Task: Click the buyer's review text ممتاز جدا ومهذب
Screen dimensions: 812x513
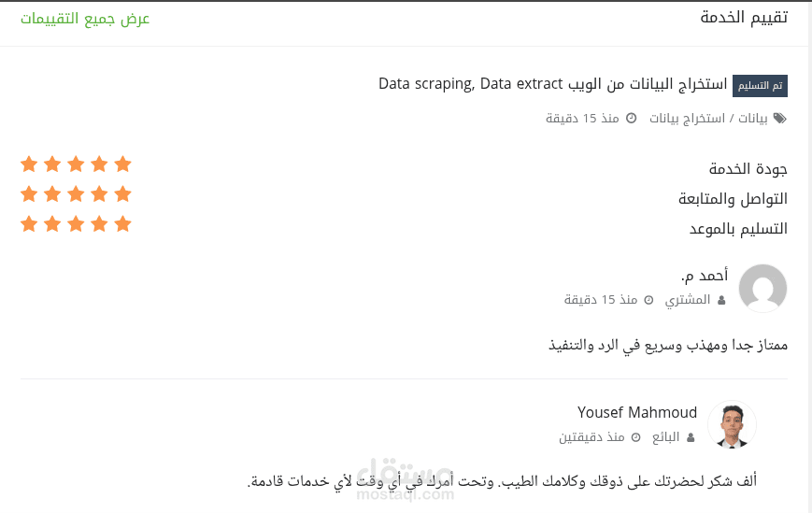Action: click(x=667, y=345)
